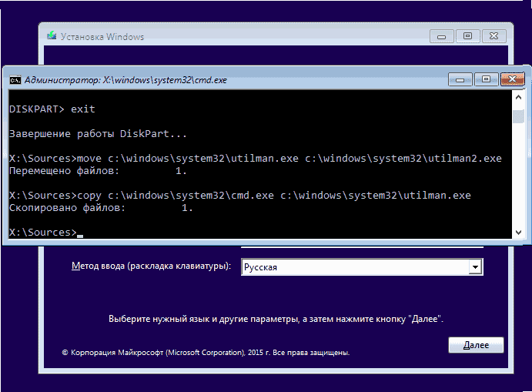Close the Установка Windows setup window
The height and width of the screenshot is (392, 532).
(x=492, y=35)
